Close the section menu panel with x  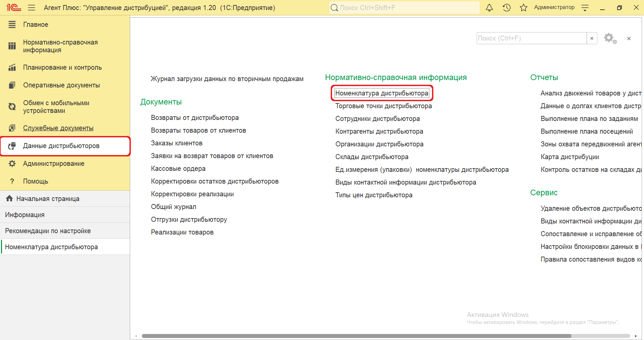[629, 39]
